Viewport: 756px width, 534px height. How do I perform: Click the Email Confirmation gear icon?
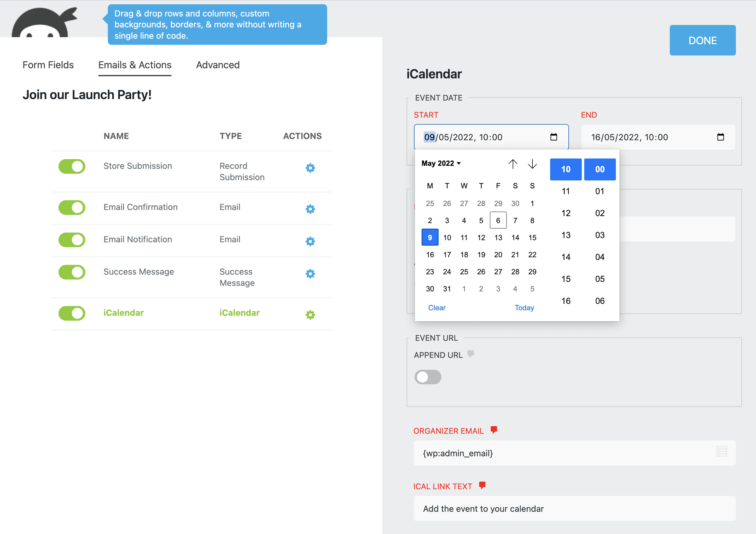click(310, 209)
